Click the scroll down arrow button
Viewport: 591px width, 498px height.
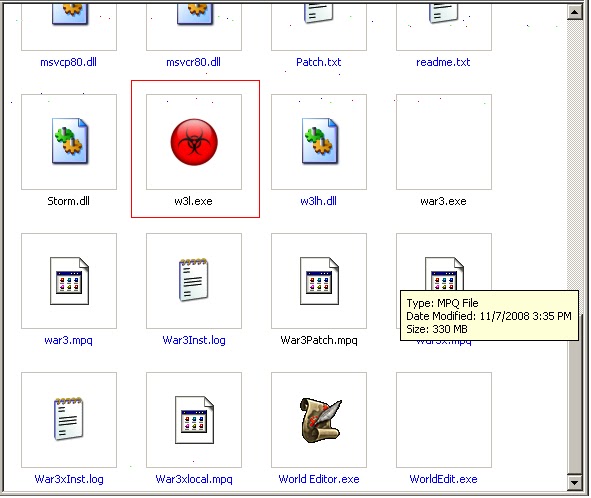574,483
